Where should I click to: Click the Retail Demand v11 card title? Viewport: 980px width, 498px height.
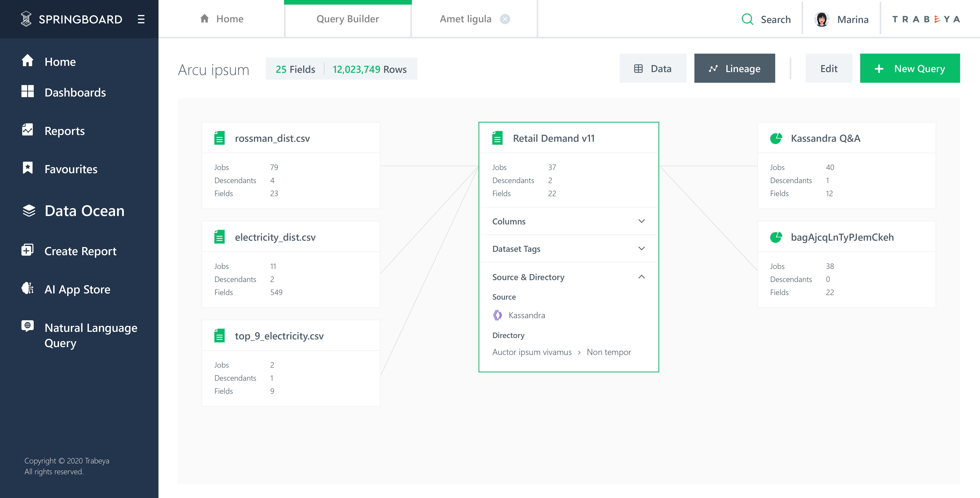click(x=554, y=138)
